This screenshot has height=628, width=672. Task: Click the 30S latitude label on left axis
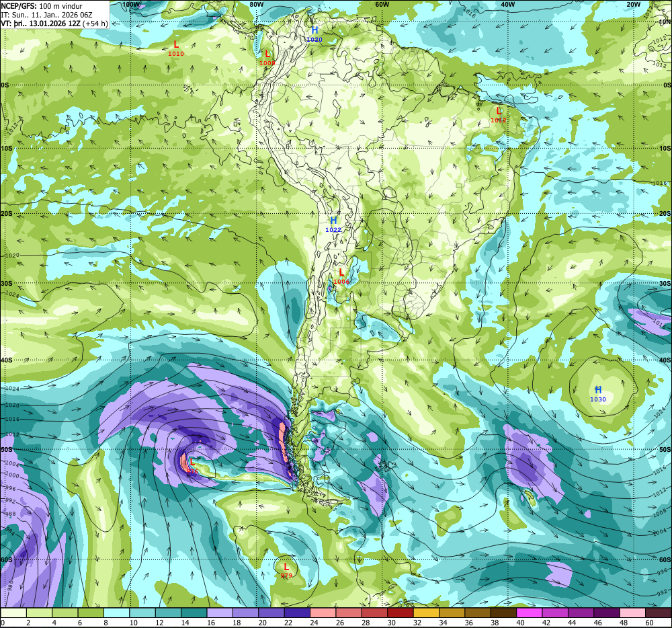(7, 283)
